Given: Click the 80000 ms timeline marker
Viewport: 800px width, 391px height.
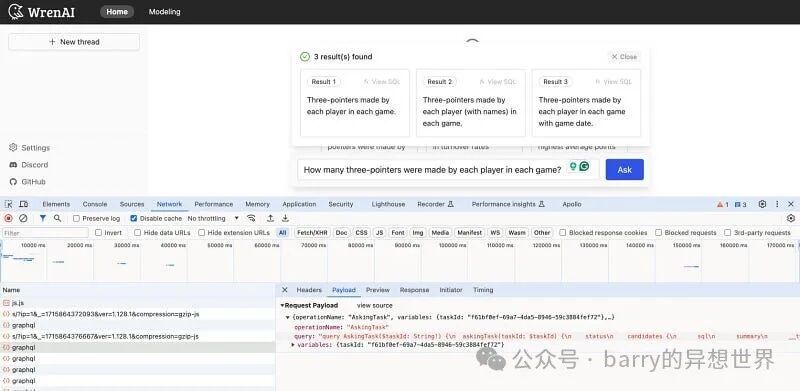Looking at the screenshot, I should click(360, 246).
